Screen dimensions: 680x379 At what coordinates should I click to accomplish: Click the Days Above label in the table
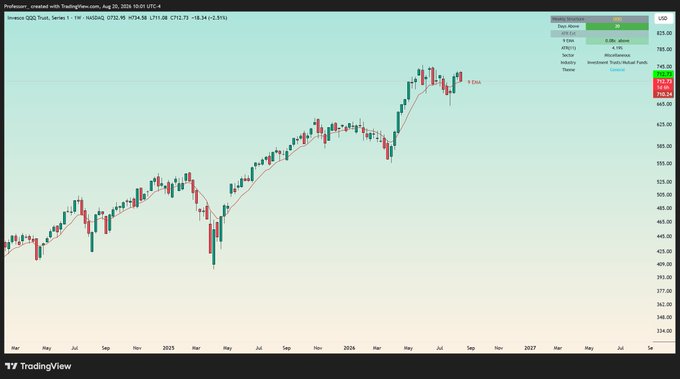pos(568,26)
